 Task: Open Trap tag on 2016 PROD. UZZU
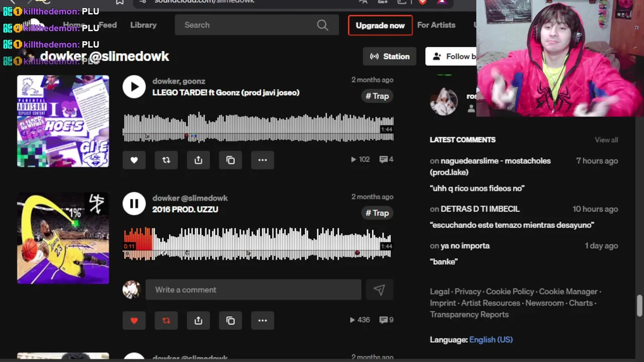click(x=377, y=213)
